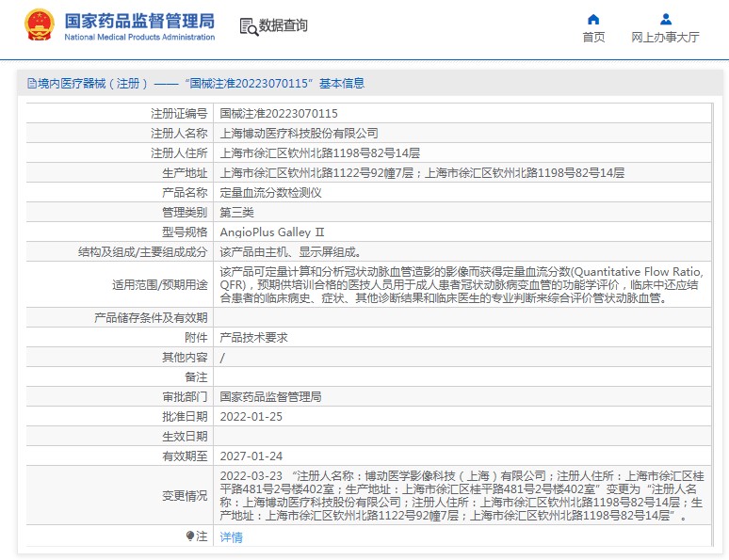Go to 首页 via house icon
This screenshot has width=729, height=560.
pyautogui.click(x=593, y=19)
